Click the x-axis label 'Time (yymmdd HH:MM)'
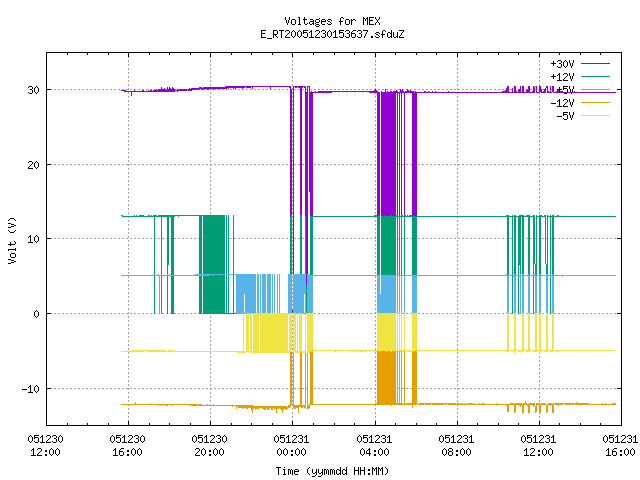This screenshot has height=480, width=640. (x=332, y=471)
